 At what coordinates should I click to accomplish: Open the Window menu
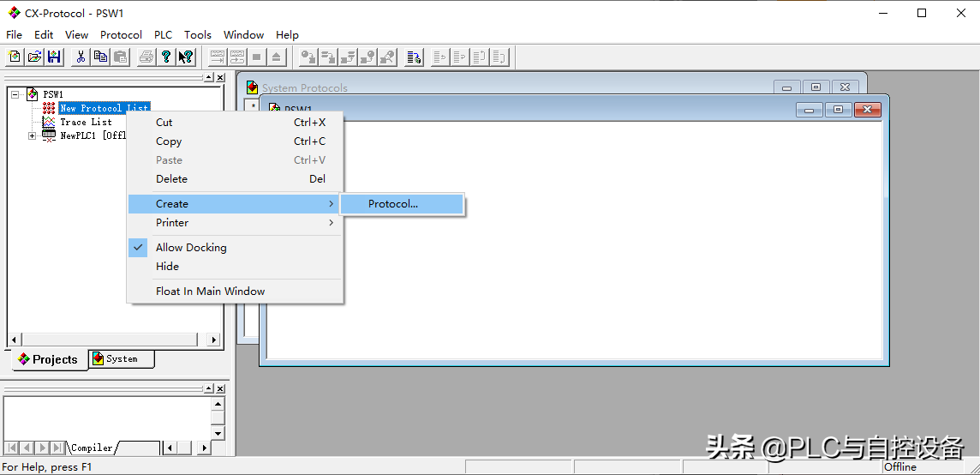(244, 35)
